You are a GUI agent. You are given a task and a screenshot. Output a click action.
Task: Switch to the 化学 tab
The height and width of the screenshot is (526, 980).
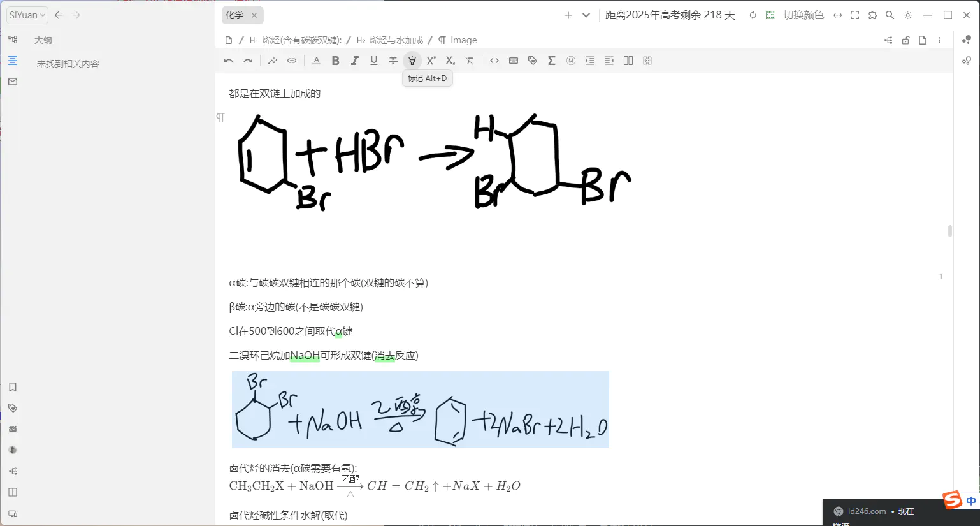click(234, 15)
